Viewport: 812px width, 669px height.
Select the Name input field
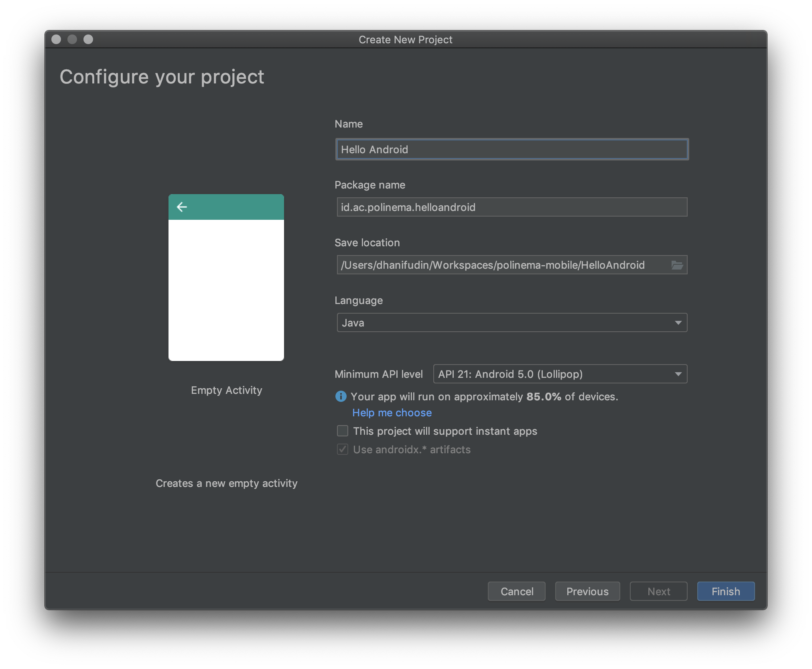pyautogui.click(x=510, y=149)
